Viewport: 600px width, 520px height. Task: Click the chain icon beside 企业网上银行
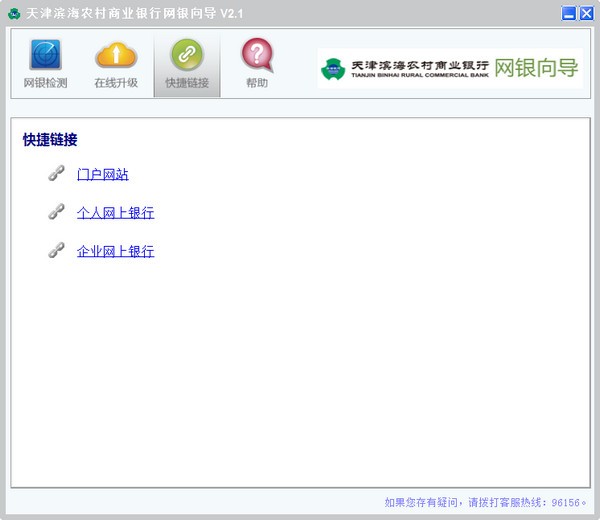tap(56, 250)
